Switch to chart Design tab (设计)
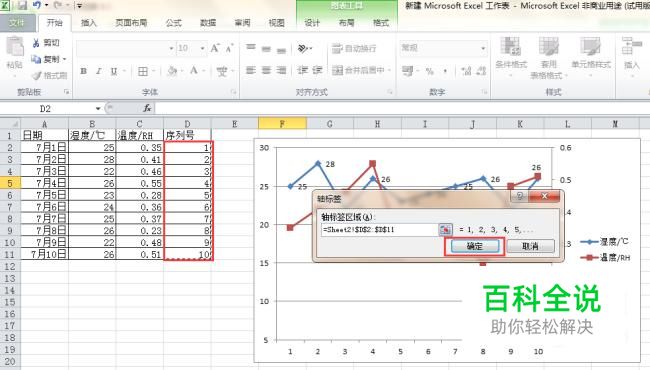 tap(312, 23)
